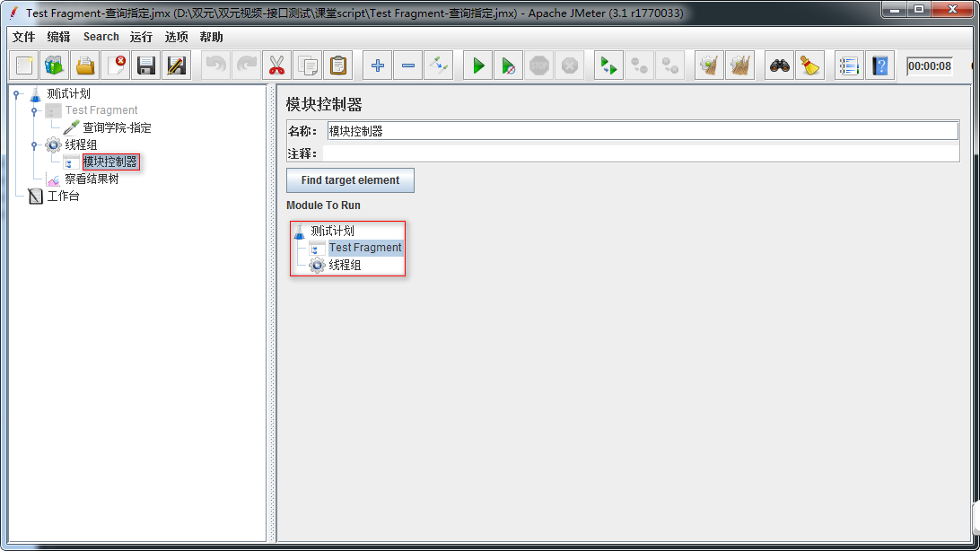Click the Copy icon
Screen dimensions: 980x551
[x=308, y=66]
